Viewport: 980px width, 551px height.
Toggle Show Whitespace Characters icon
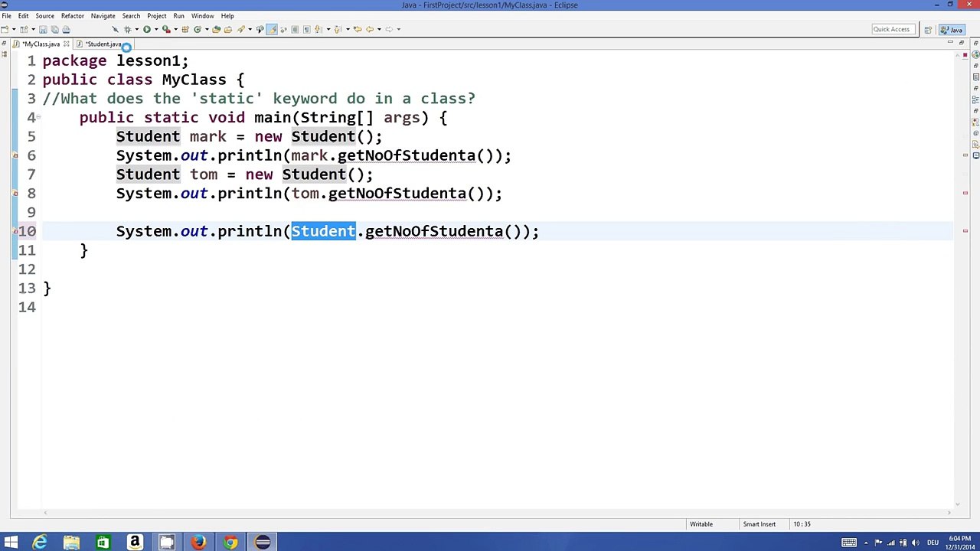tap(306, 29)
